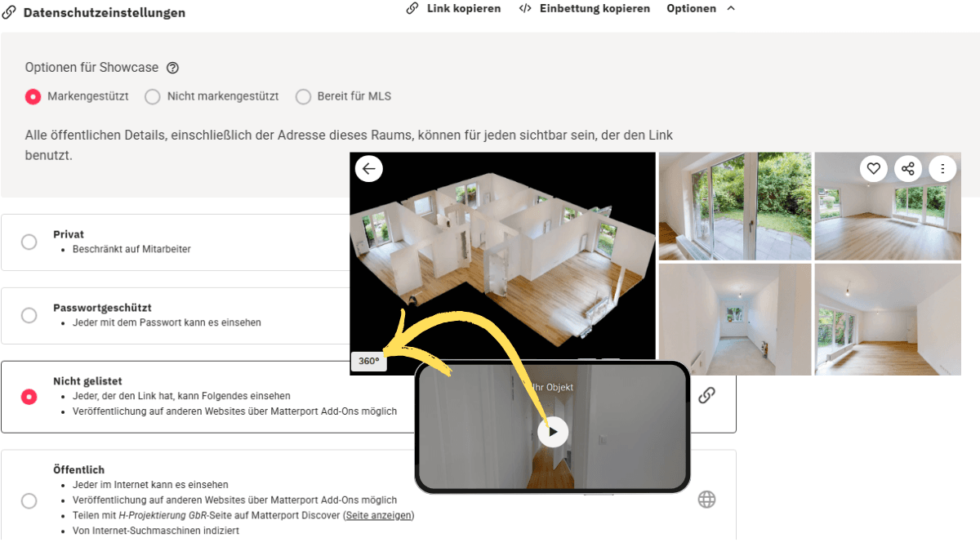Click the link icon in Nicht gelistet row
This screenshot has width=980, height=551.
pyautogui.click(x=706, y=395)
